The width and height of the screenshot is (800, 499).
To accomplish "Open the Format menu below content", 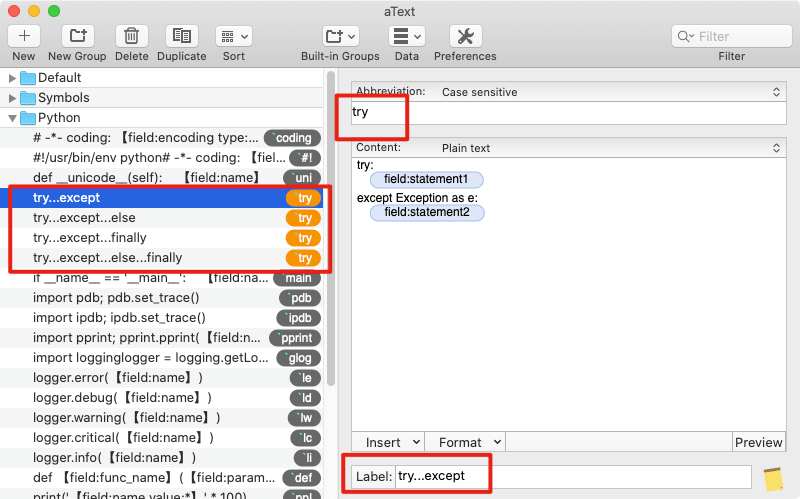I will click(x=465, y=442).
